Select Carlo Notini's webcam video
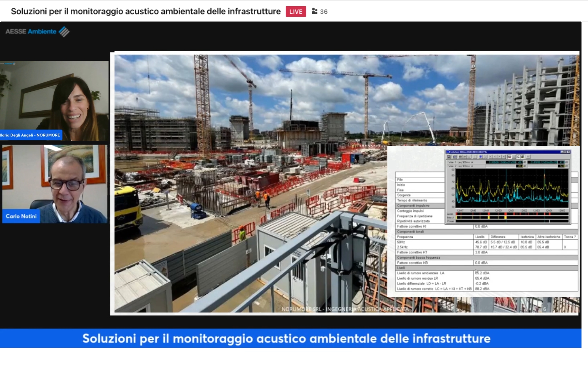Screen dimensions: 588x392 55,184
